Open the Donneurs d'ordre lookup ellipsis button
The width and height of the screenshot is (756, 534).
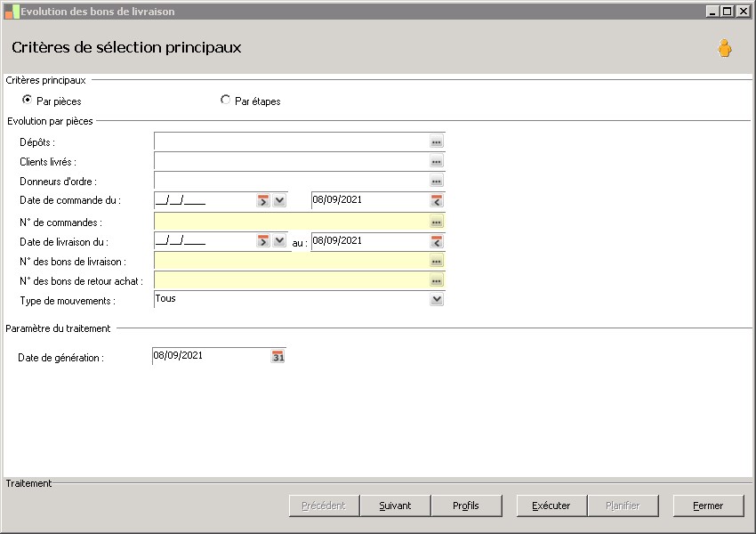(x=437, y=181)
